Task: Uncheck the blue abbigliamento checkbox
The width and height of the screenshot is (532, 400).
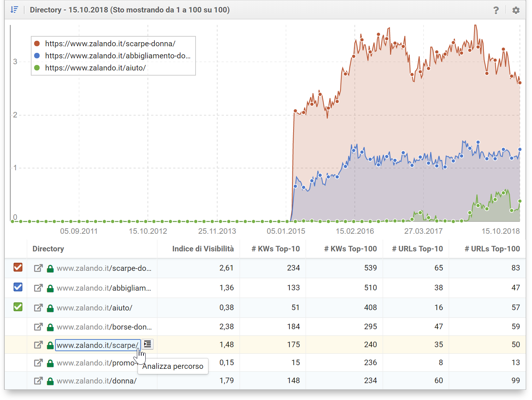Action: click(x=18, y=287)
